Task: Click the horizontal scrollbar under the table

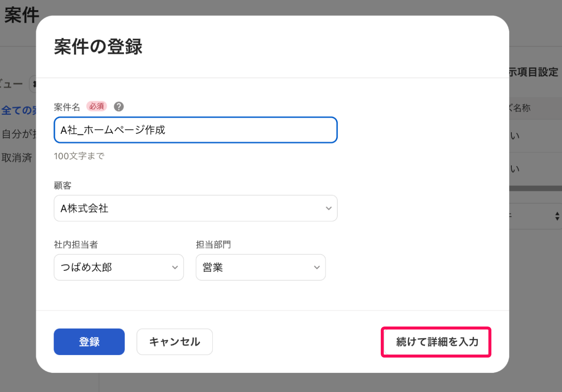Action: tap(536, 188)
